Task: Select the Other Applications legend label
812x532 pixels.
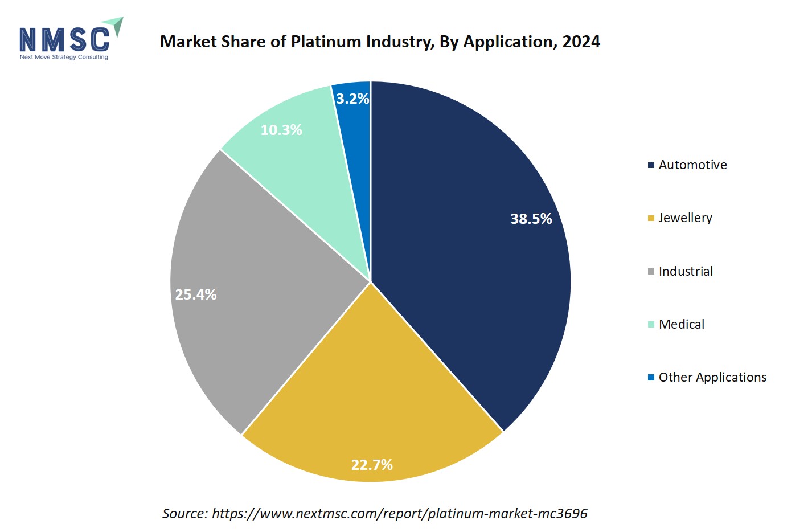Action: [x=712, y=378]
